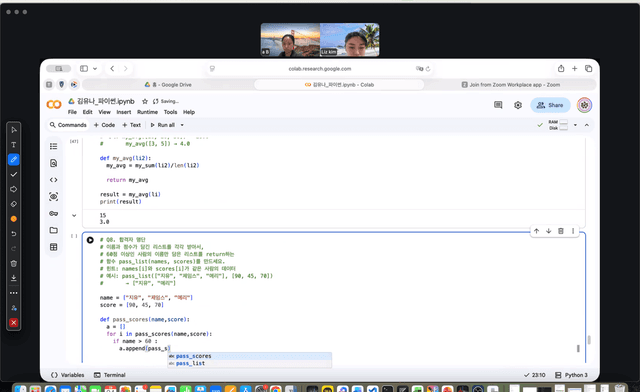Screen dimensions: 640x392
Task: Open Colab find and replace panel
Action: tap(53, 163)
